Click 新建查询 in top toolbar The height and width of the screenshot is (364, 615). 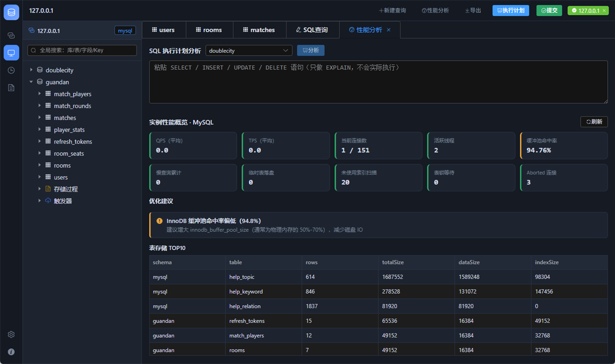pos(392,11)
